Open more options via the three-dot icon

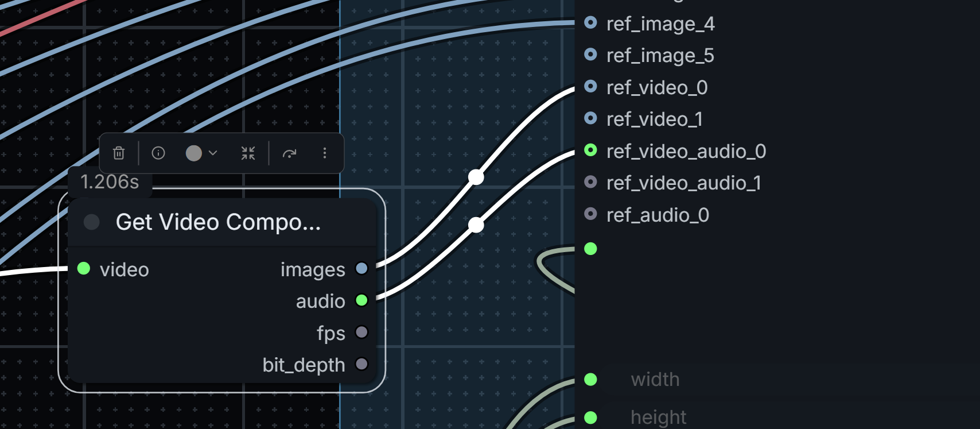pyautogui.click(x=325, y=153)
